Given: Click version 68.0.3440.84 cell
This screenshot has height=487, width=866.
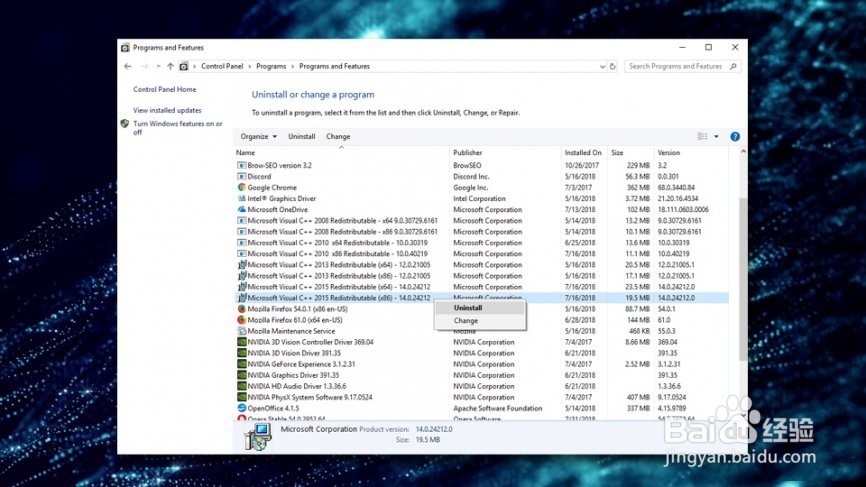Looking at the screenshot, I should coord(676,187).
